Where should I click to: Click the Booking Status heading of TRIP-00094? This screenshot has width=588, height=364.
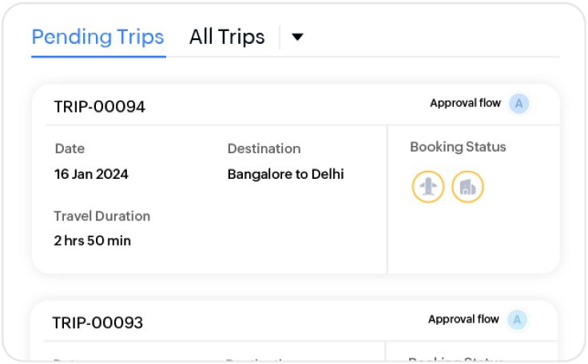[458, 147]
